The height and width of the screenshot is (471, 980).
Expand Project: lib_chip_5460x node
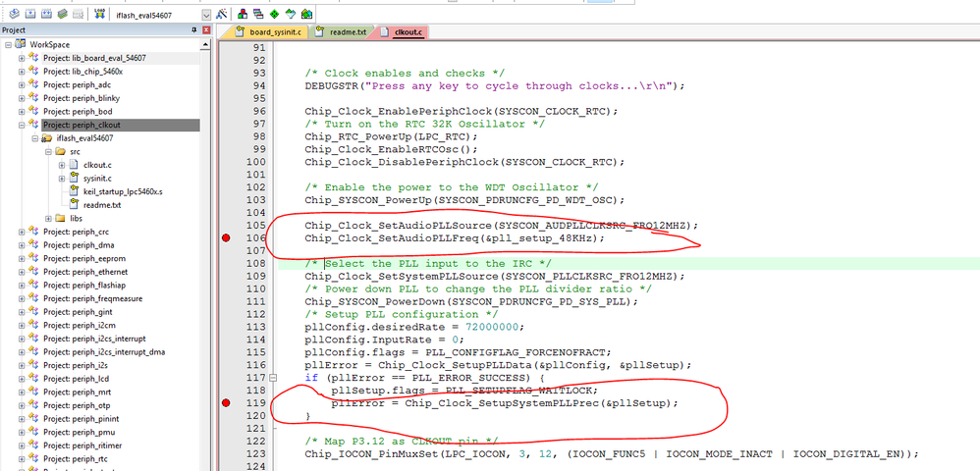tap(22, 72)
